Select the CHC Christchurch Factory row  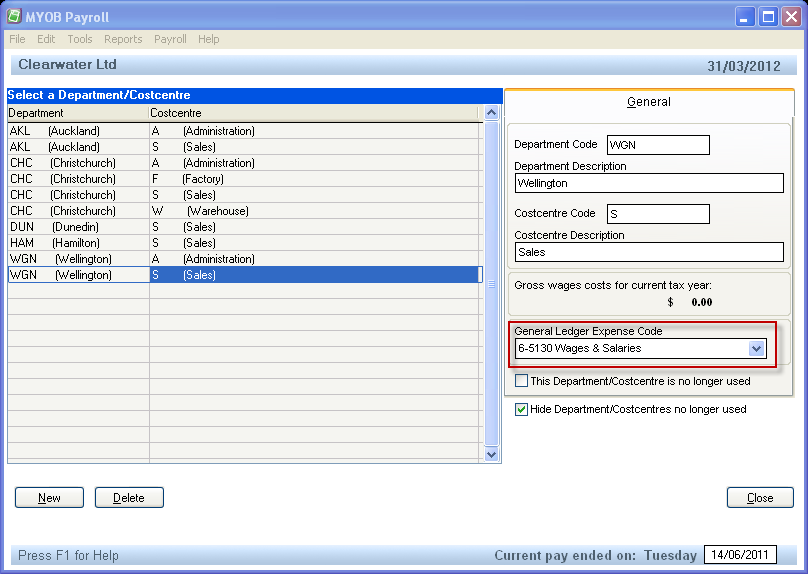[x=245, y=179]
